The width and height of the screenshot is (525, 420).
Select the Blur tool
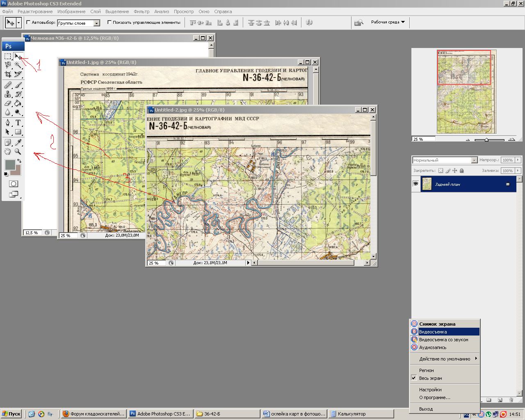[x=8, y=112]
